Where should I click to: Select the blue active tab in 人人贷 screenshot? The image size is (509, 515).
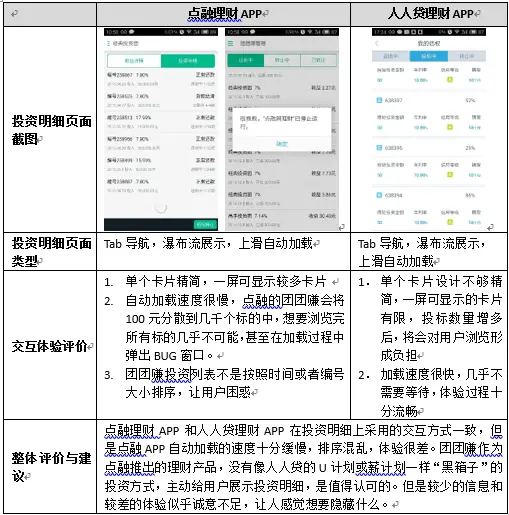coord(428,56)
